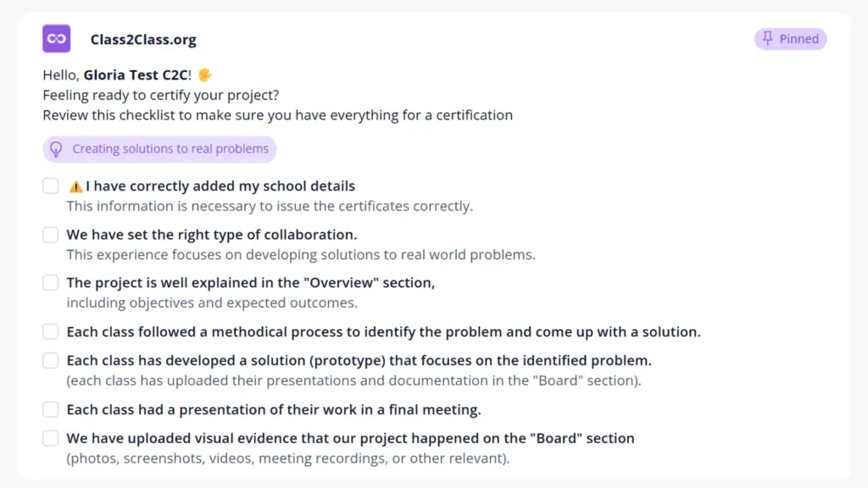Image resolution: width=868 pixels, height=488 pixels.
Task: Toggle the methodical process checkbox
Action: click(50, 331)
